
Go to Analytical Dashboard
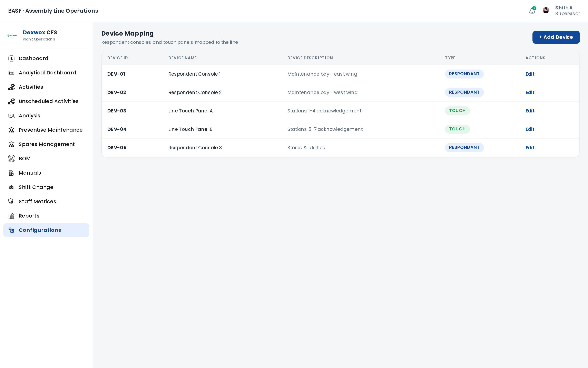click(x=46, y=73)
